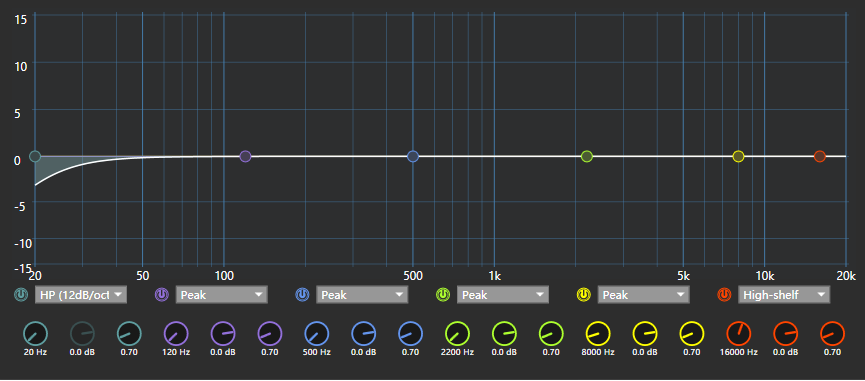Click the 2200 Hz green frequency knob
865x381 pixels.
tap(457, 334)
